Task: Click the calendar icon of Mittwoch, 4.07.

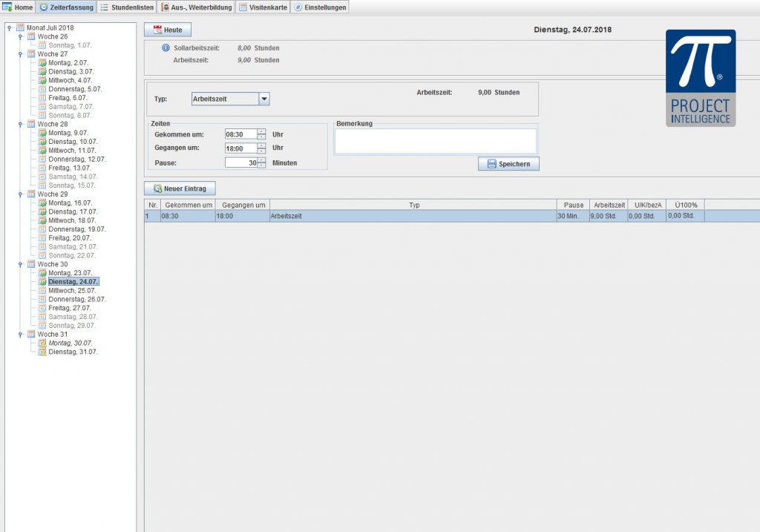Action: pos(42,80)
